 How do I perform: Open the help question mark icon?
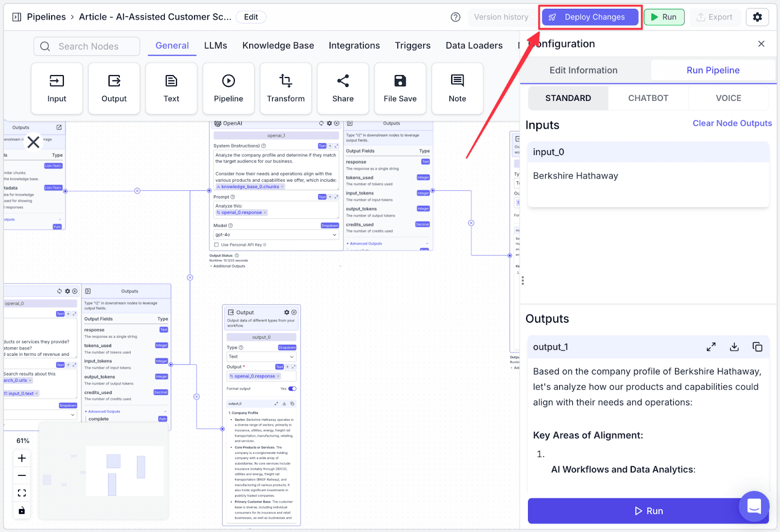coord(455,17)
